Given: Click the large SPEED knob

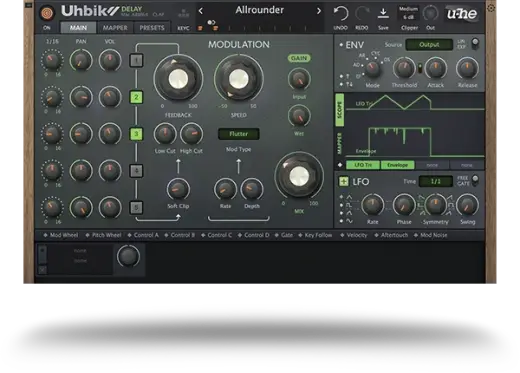Looking at the screenshot, I should [x=238, y=79].
